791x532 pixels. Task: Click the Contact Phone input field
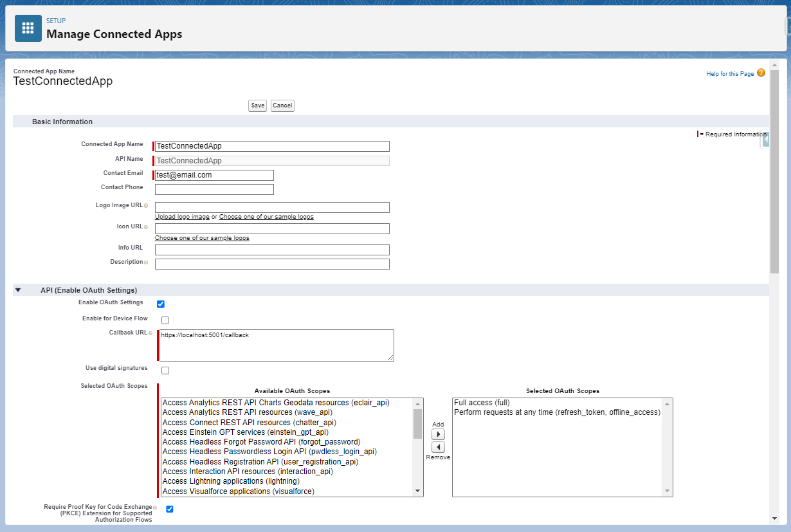tap(214, 189)
